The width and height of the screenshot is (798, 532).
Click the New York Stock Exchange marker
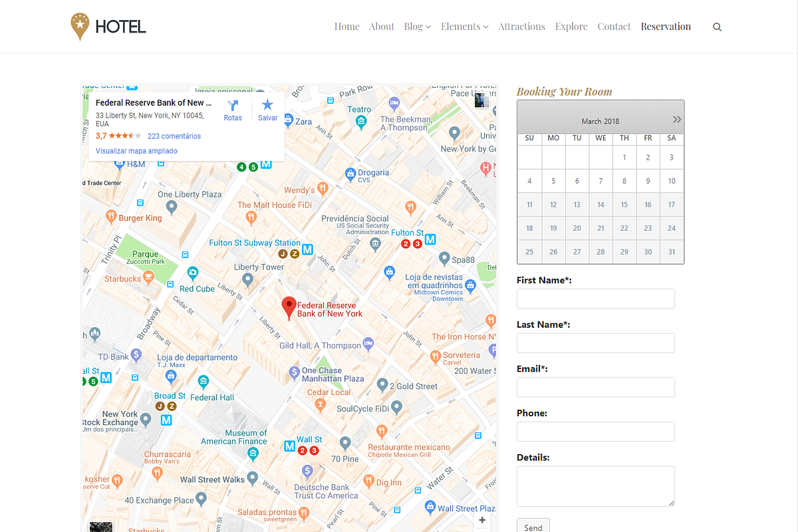coord(146,419)
